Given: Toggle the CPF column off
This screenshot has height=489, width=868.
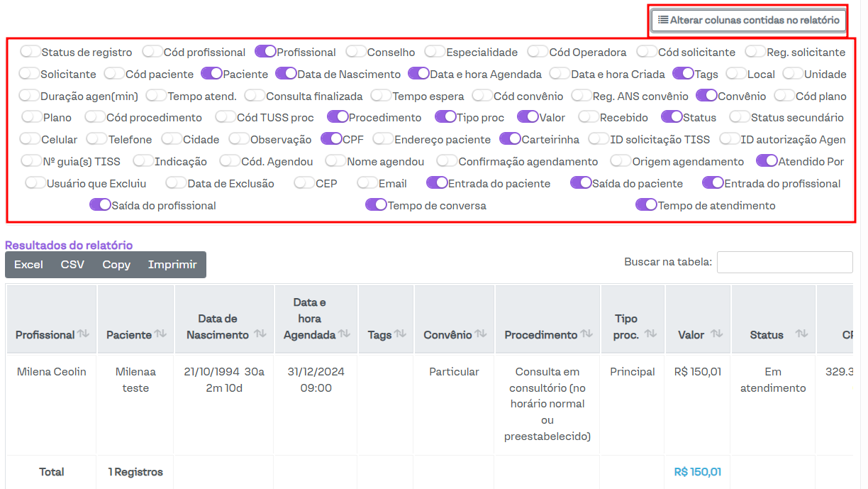Looking at the screenshot, I should click(x=331, y=139).
